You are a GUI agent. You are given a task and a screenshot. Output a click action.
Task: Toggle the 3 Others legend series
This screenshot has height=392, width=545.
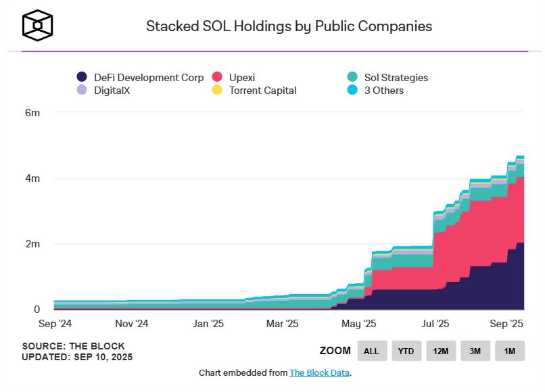click(383, 90)
